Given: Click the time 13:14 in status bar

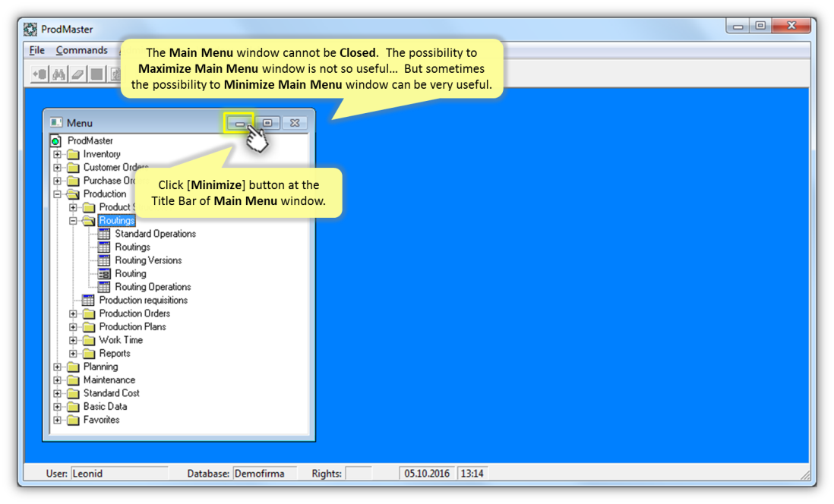Looking at the screenshot, I should pos(472,473).
